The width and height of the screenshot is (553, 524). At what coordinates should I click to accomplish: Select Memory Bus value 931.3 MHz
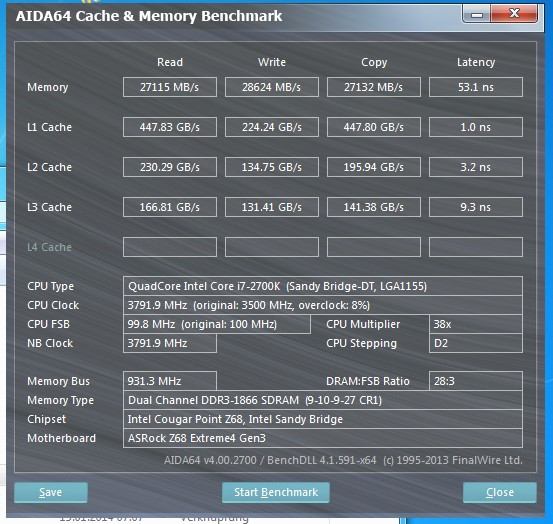coord(170,381)
